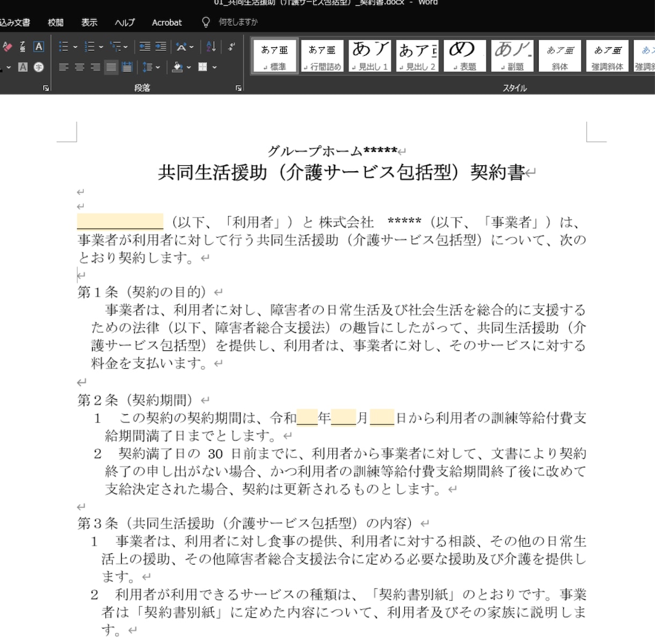Apply the 強調斜体 style
The height and width of the screenshot is (644, 655).
pos(607,56)
